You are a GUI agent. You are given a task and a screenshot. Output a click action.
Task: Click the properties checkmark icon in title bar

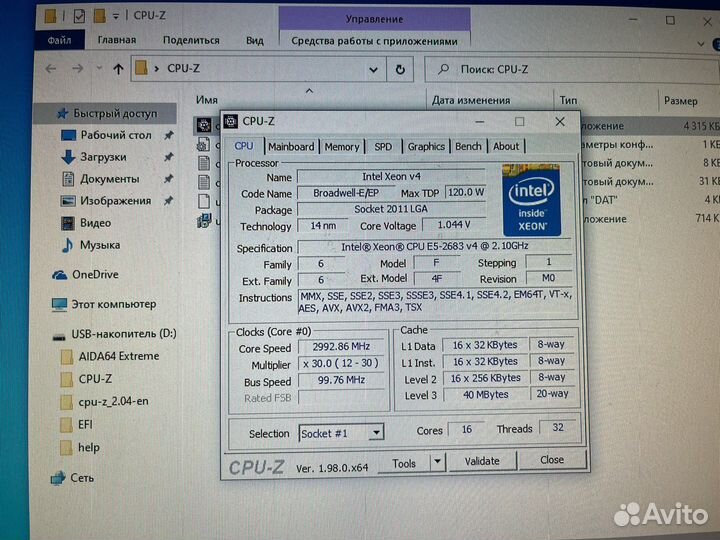[x=79, y=17]
